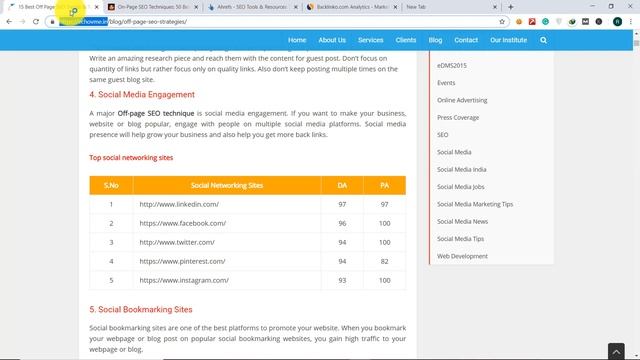Image resolution: width=640 pixels, height=360 pixels.
Task: Open the Chrome profile avatar
Action: point(618,22)
